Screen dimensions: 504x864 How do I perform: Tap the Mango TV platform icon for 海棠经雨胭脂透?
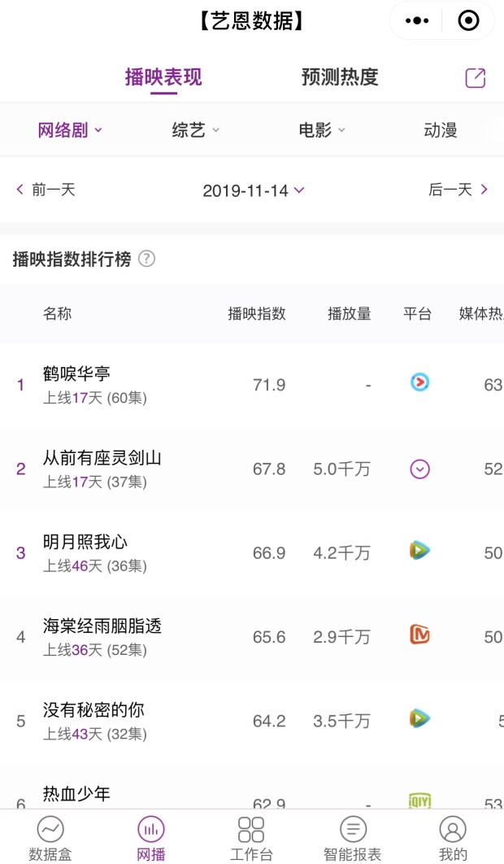click(419, 635)
